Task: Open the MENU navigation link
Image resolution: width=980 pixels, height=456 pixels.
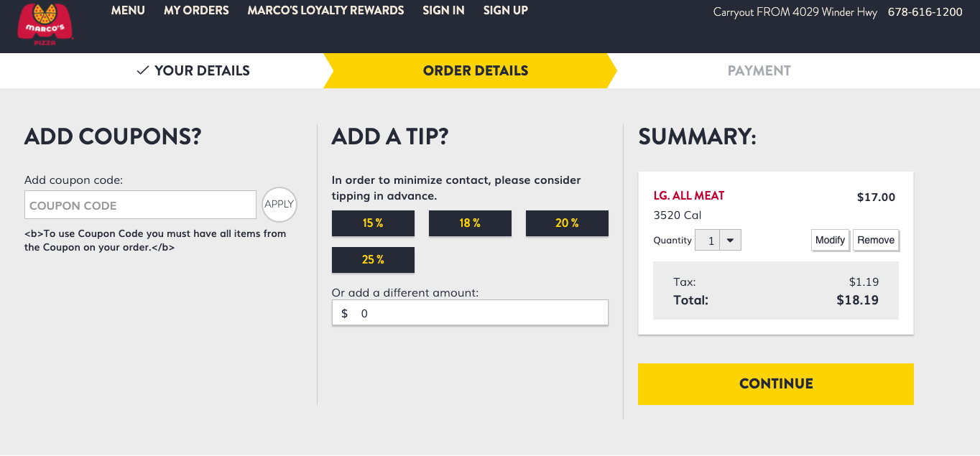Action: [x=128, y=11]
